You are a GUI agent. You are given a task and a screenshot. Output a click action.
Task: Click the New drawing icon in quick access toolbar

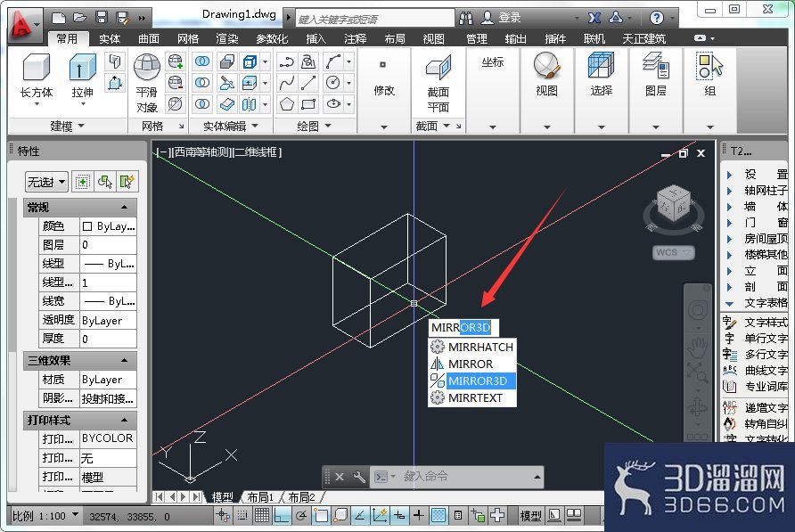[x=59, y=18]
